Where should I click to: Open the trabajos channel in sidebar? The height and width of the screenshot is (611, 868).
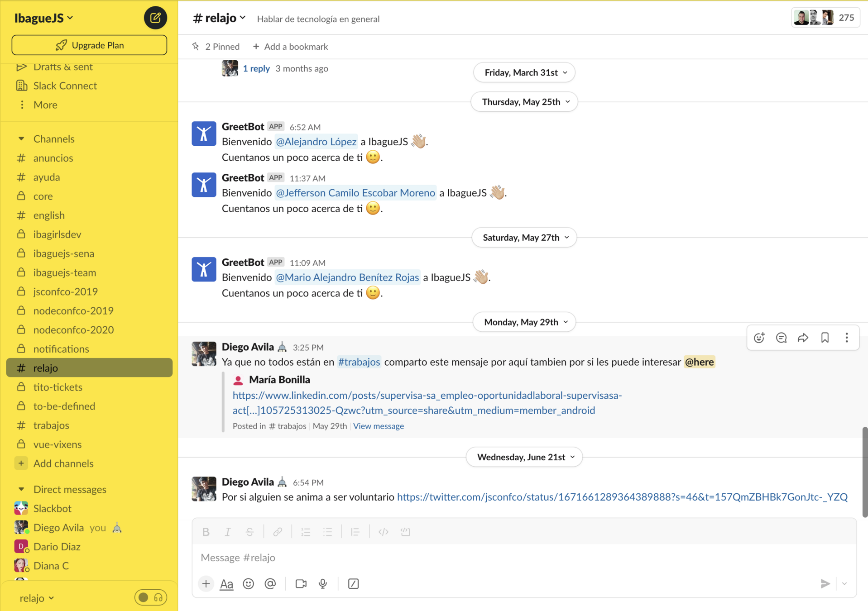point(89,425)
